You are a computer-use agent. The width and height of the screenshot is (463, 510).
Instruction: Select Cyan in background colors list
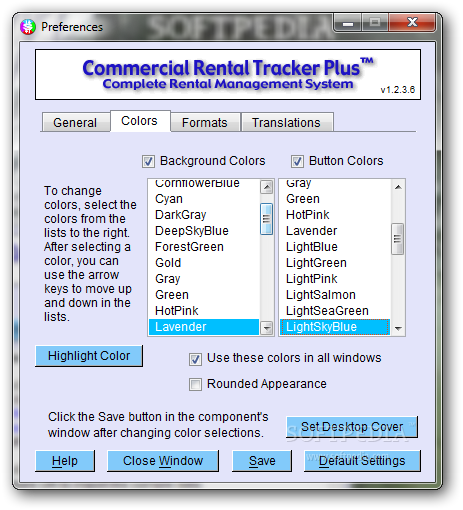[x=204, y=199]
